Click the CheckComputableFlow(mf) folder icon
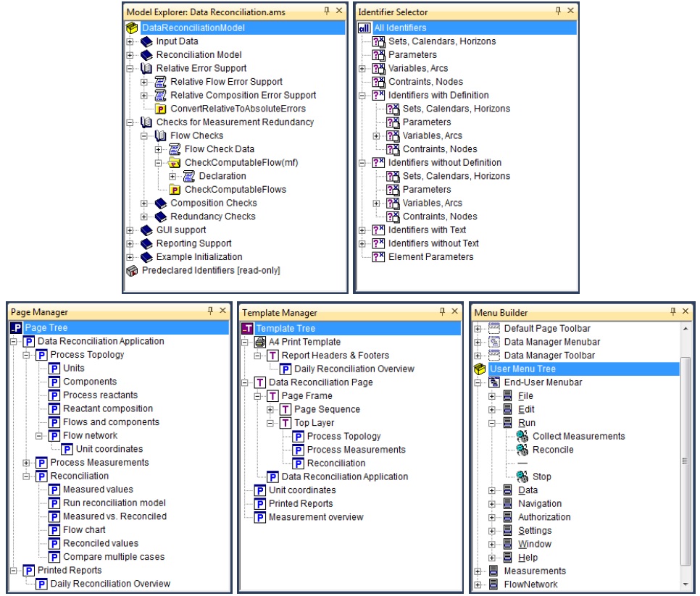The width and height of the screenshot is (700, 596). click(x=175, y=163)
